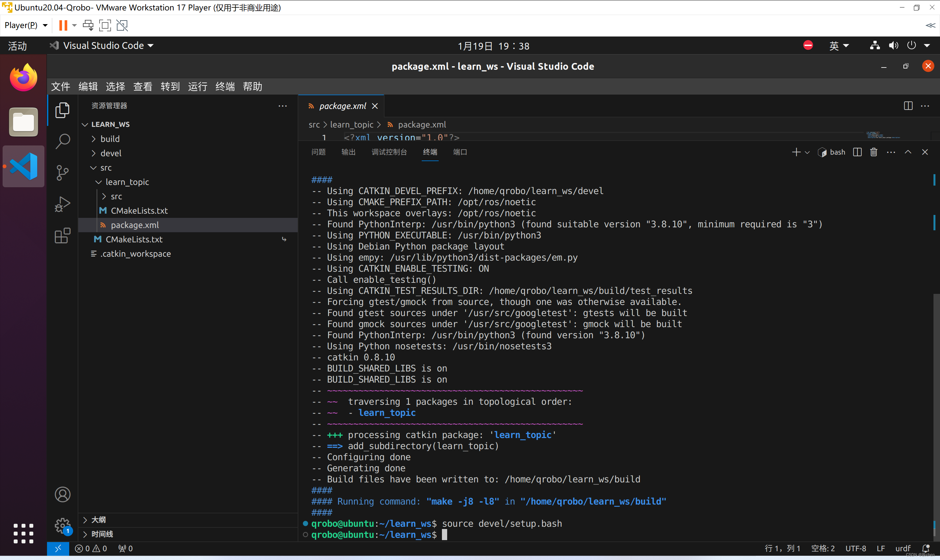Change UTF-8 encoding in status bar
Viewport: 940px width, 560px height.
[856, 548]
